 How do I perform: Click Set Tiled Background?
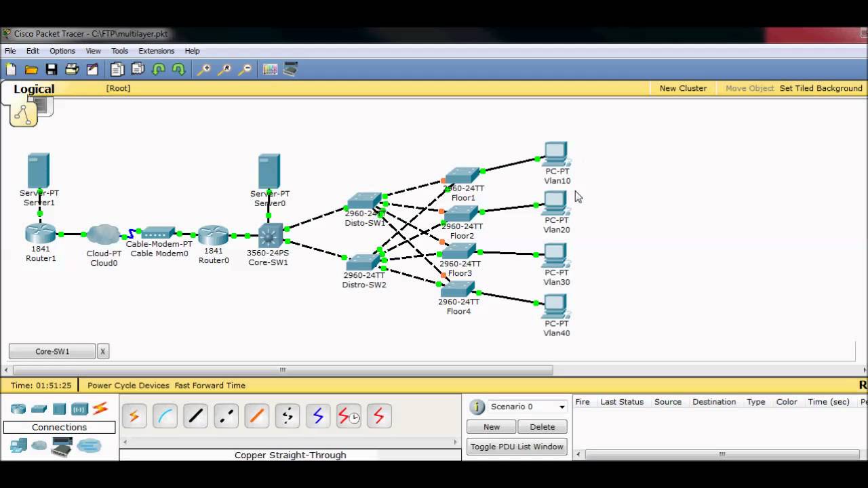click(821, 88)
